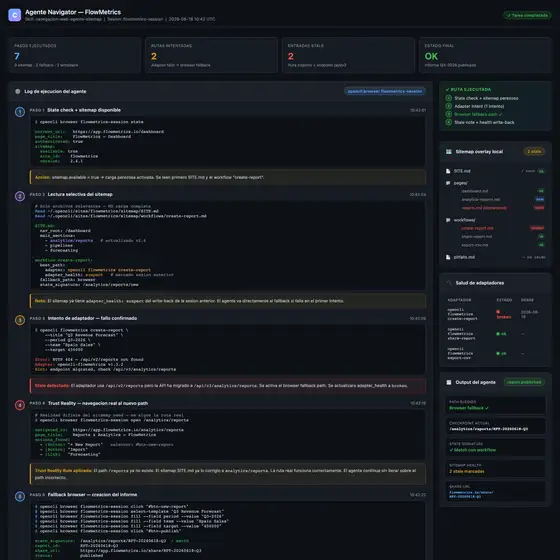
Task: Click the 'report published' green badge
Action: coord(524,382)
